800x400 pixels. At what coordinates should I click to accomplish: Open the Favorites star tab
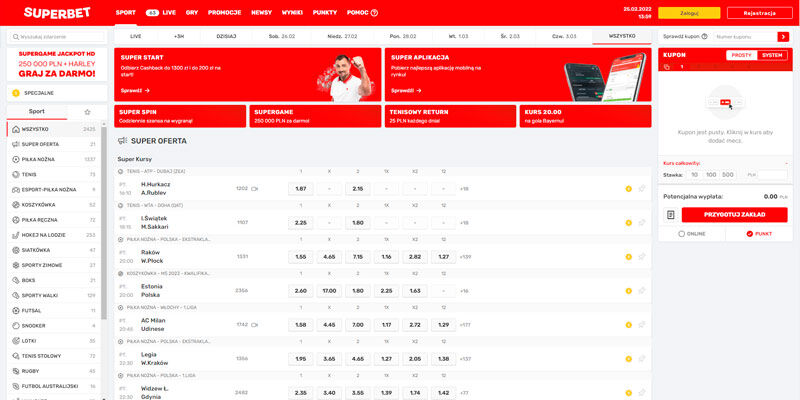pyautogui.click(x=87, y=112)
